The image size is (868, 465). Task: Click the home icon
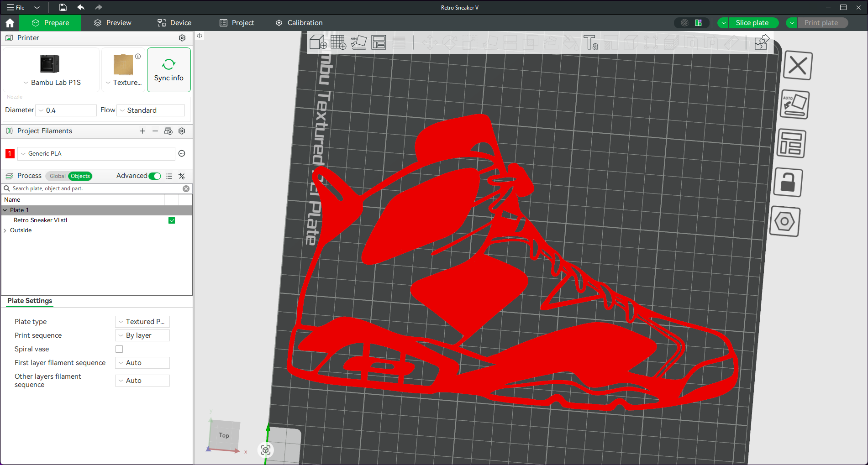(x=10, y=23)
